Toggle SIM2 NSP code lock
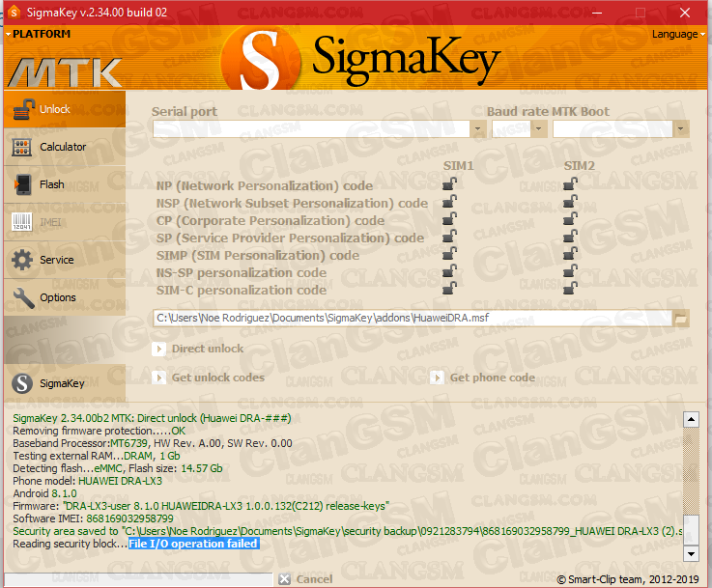 [x=570, y=202]
